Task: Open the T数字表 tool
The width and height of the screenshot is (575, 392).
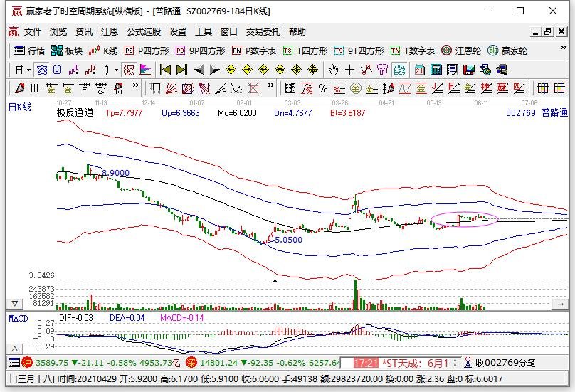Action: click(413, 51)
